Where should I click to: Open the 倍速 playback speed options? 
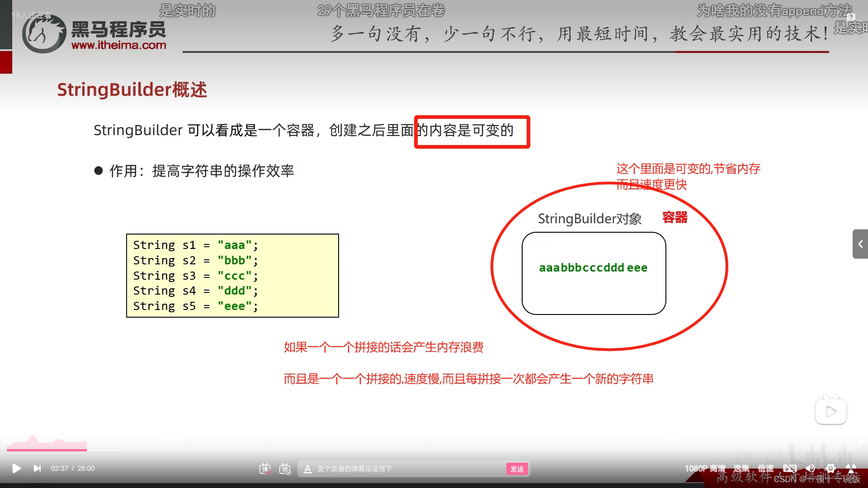pyautogui.click(x=766, y=469)
